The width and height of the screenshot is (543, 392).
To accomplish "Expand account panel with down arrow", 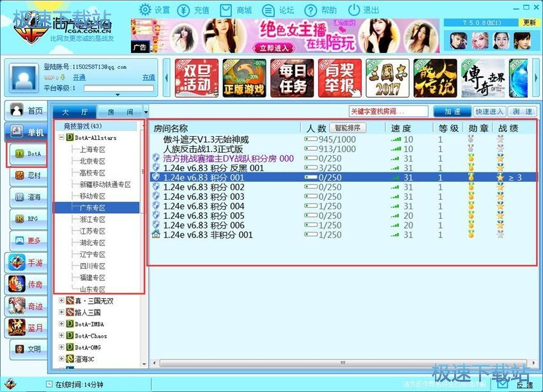I will (x=118, y=94).
